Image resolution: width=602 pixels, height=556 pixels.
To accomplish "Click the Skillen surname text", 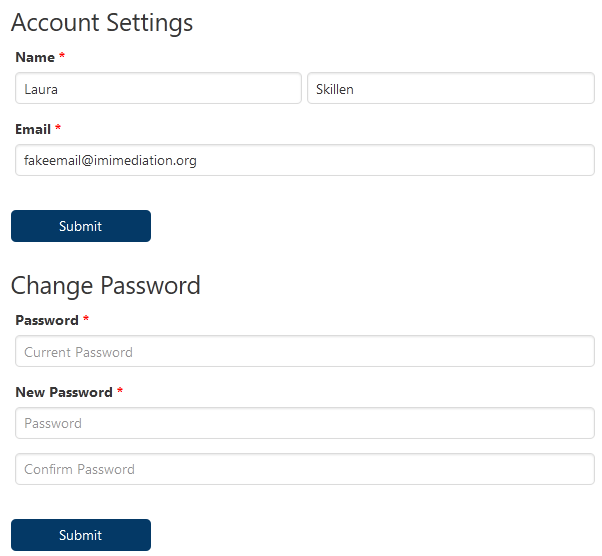I will pyautogui.click(x=335, y=89).
